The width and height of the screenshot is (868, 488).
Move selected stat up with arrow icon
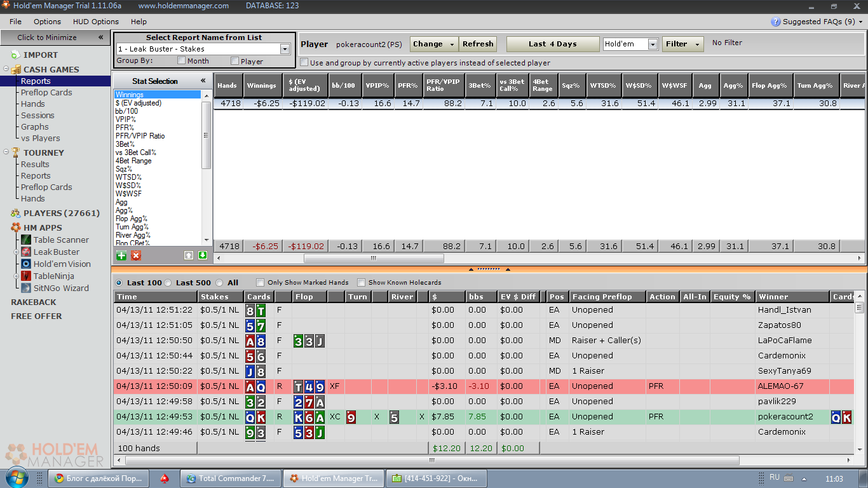189,255
